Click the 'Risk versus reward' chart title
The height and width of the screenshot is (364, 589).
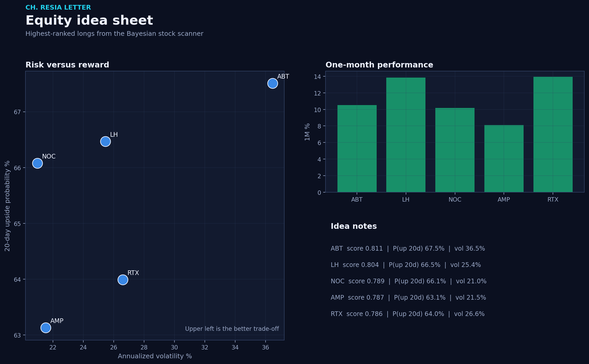pos(67,65)
